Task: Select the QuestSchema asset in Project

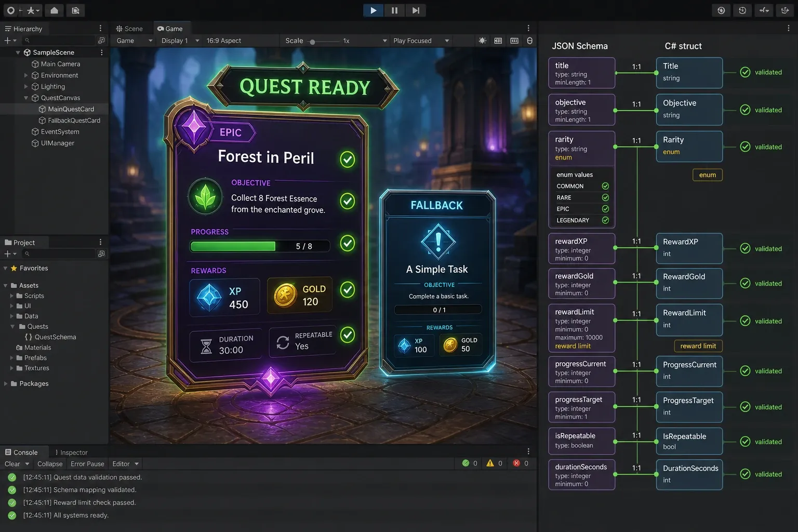Action: click(x=50, y=337)
